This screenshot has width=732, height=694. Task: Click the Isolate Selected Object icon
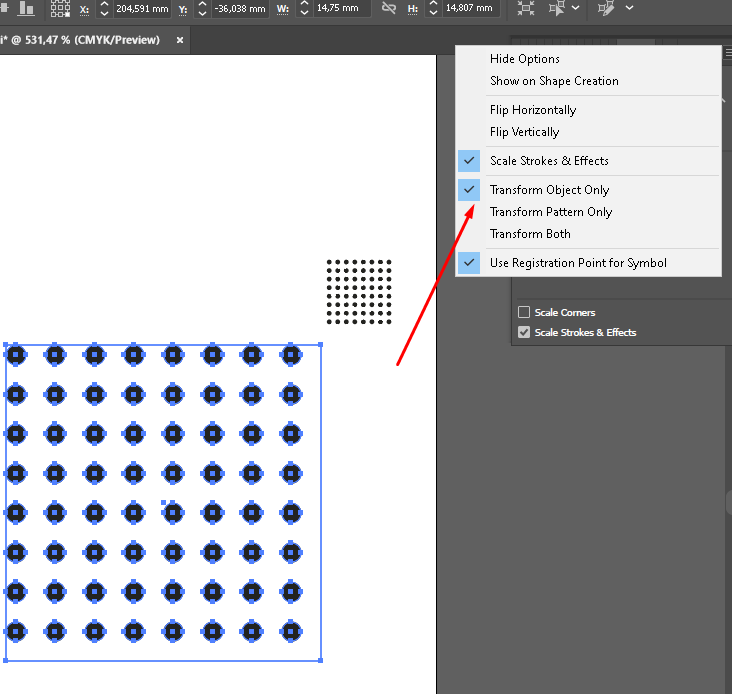(526, 8)
